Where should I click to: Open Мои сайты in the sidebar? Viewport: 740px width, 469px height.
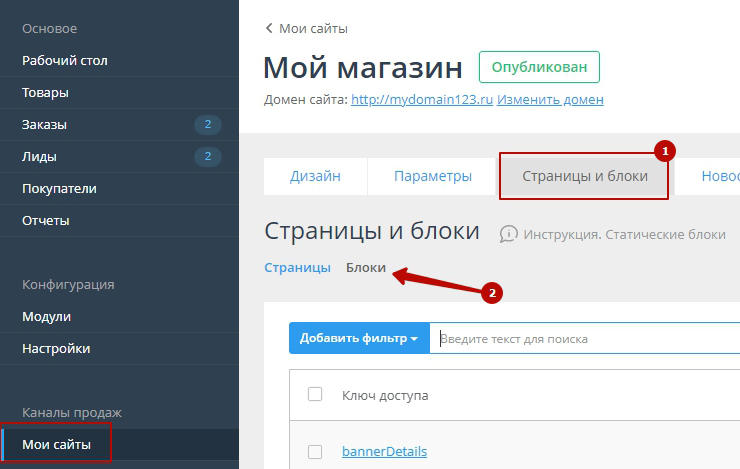tap(57, 445)
